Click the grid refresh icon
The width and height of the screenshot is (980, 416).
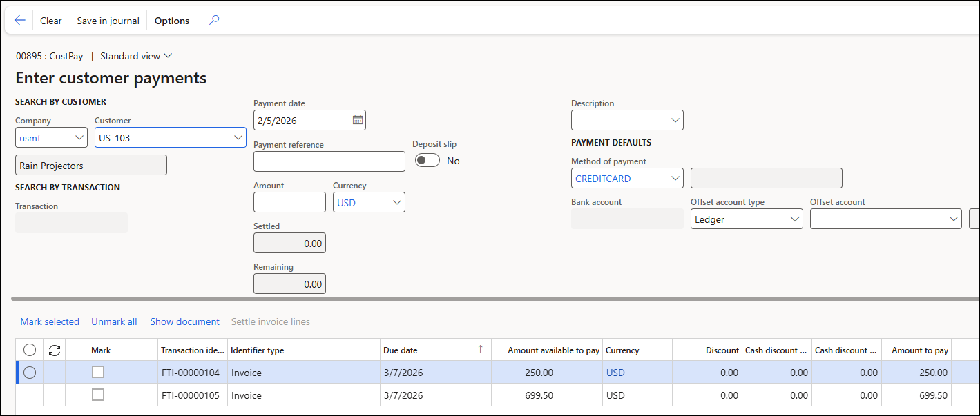pyautogui.click(x=55, y=350)
